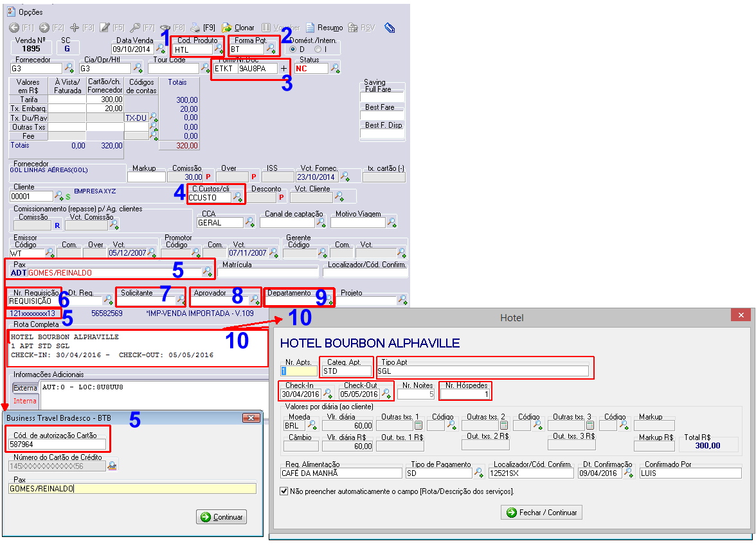Viewport: 756px width, 546px height.
Task: Click the paperclip attachment icon
Action: pos(390,28)
